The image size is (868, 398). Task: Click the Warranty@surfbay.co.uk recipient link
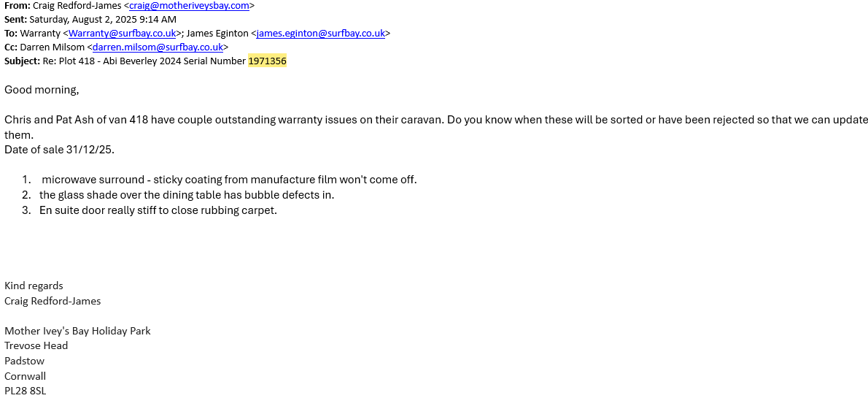pyautogui.click(x=122, y=34)
